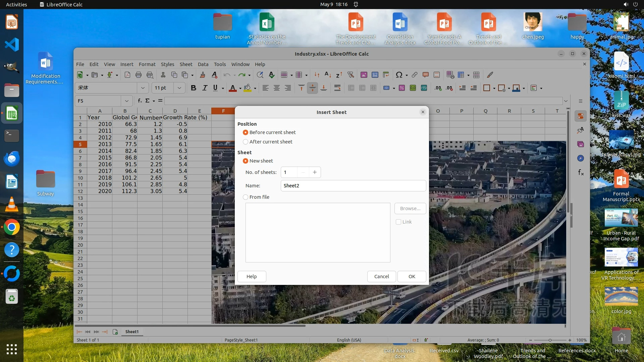
Task: Click the Center Vertically alignment icon
Action: tap(312, 88)
